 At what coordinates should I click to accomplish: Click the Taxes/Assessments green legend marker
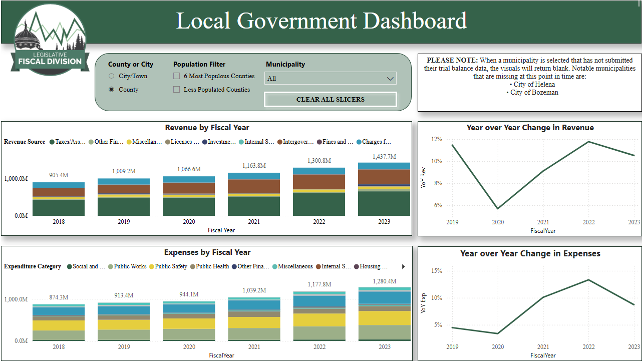tap(52, 142)
